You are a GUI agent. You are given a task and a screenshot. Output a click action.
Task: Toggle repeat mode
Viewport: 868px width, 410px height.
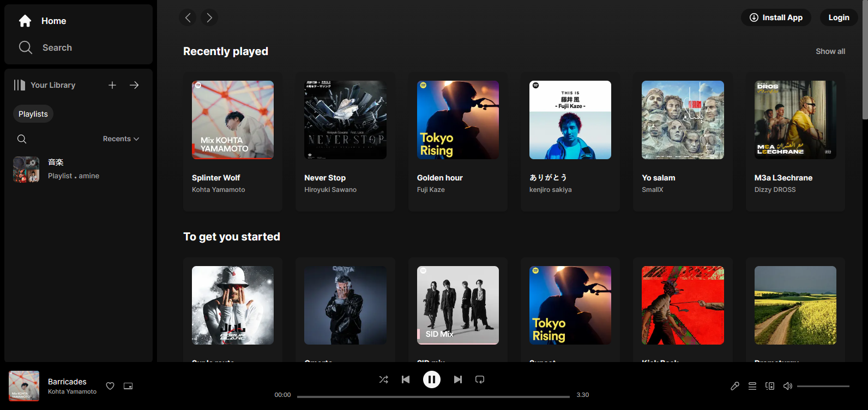[480, 379]
